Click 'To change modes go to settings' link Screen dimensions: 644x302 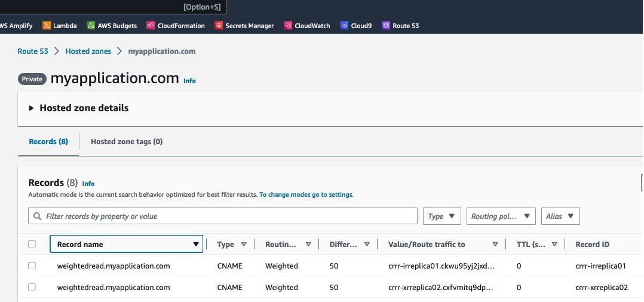point(306,194)
